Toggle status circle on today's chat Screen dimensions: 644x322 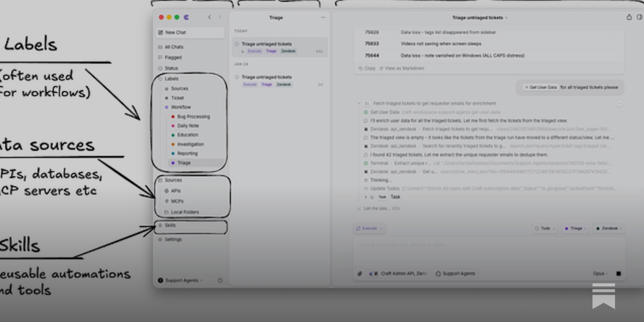[x=237, y=44]
